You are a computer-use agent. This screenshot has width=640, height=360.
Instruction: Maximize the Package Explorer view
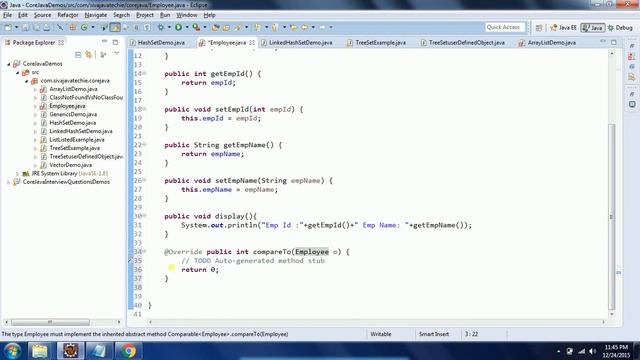pos(115,42)
